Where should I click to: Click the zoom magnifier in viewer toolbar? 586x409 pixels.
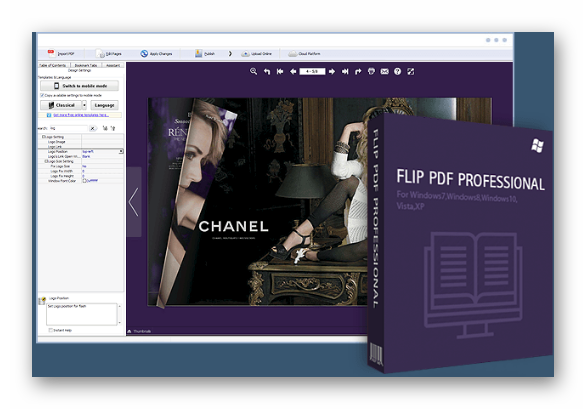253,71
